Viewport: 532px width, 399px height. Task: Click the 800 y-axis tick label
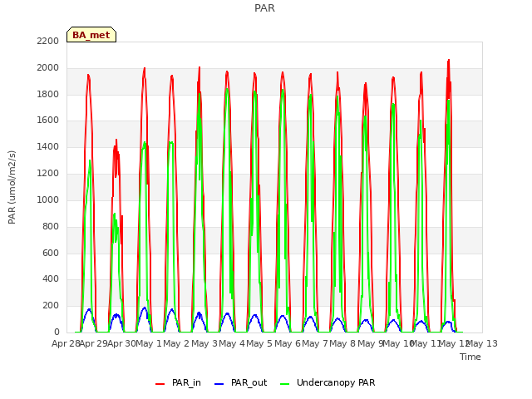pyautogui.click(x=51, y=226)
